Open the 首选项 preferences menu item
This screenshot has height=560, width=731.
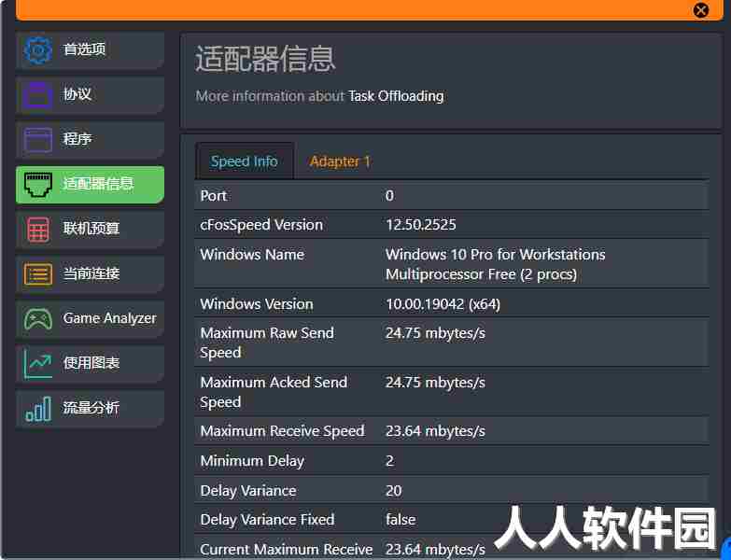(90, 49)
